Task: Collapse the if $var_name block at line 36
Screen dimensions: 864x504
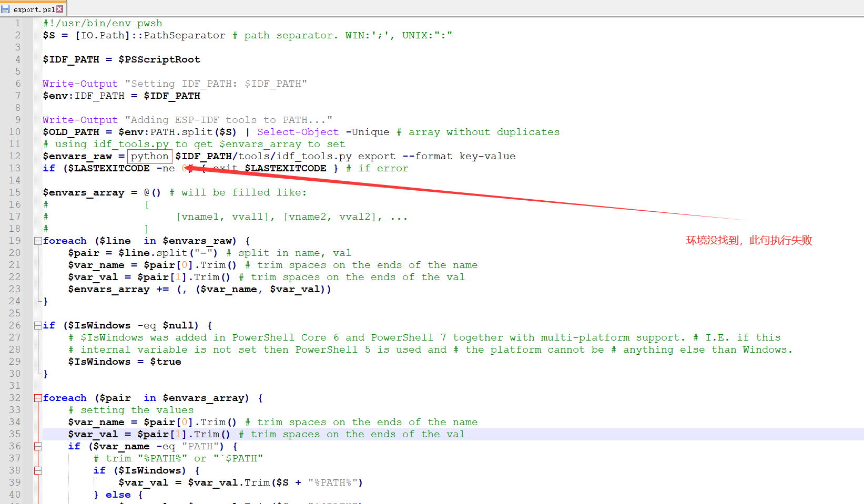Action: tap(38, 446)
